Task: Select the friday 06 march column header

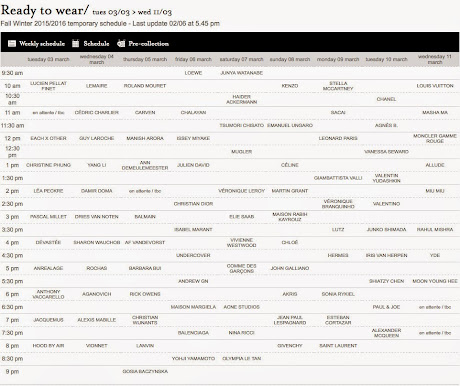Action: (x=193, y=59)
